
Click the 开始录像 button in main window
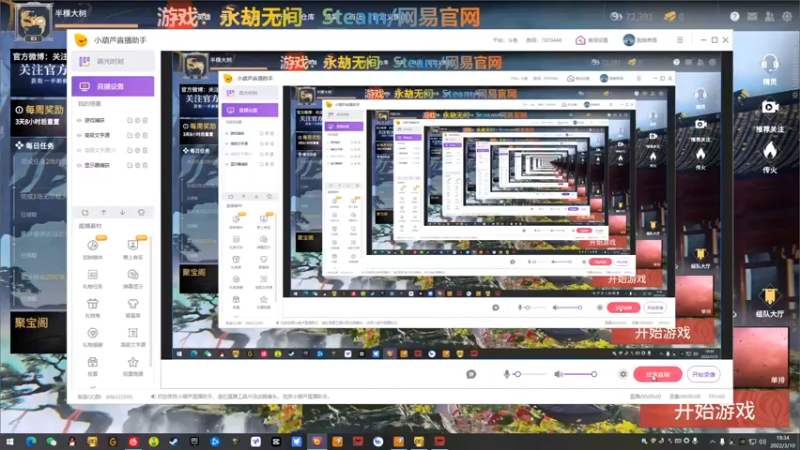coord(704,374)
